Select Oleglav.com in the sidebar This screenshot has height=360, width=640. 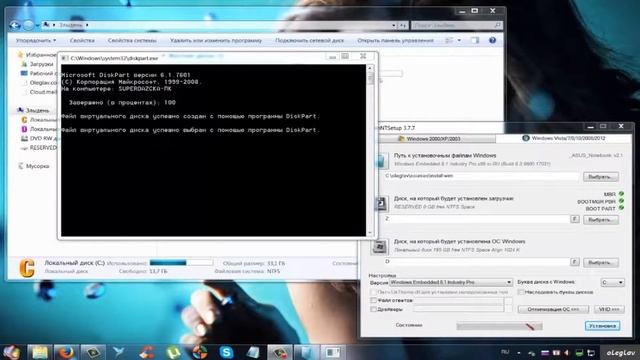[x=39, y=82]
